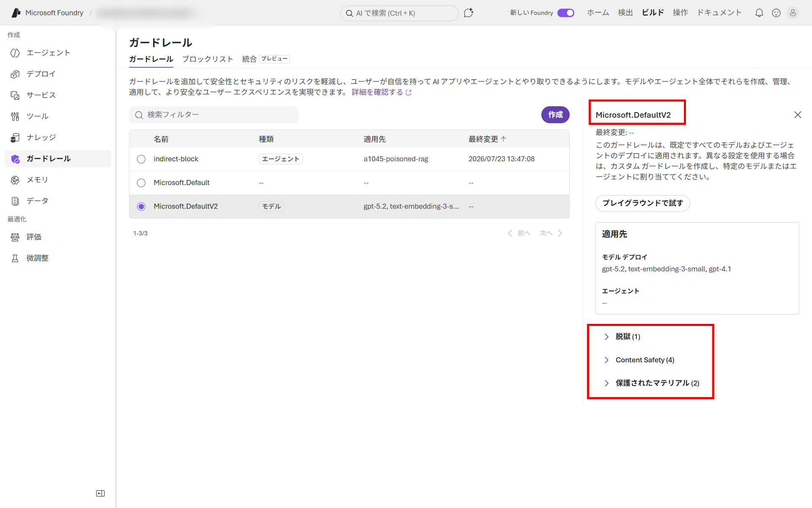
Task: Switch to the 統合 preview tab
Action: tap(266, 59)
